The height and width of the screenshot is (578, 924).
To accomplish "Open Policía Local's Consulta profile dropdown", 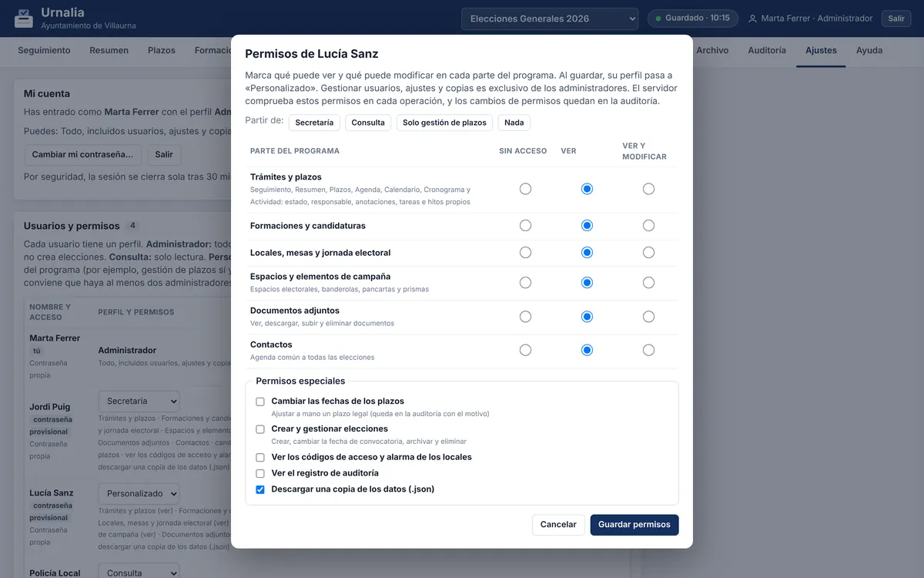I will (139, 573).
